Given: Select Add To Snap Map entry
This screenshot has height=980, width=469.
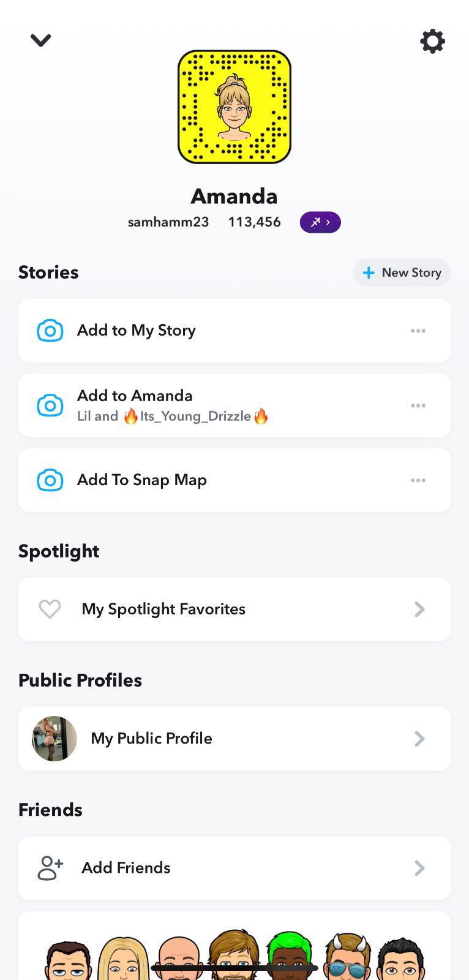Looking at the screenshot, I should (142, 480).
